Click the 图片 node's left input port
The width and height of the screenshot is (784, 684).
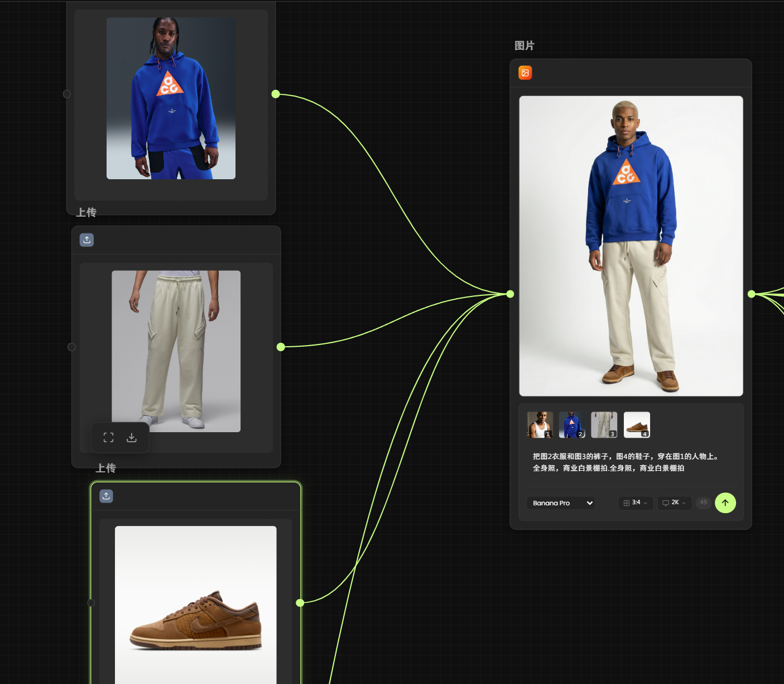[510, 294]
